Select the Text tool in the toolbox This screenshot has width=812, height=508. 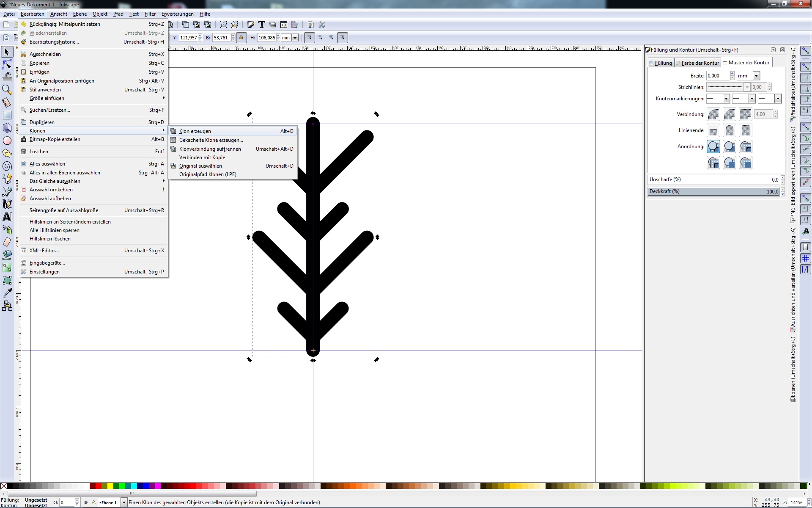7,217
